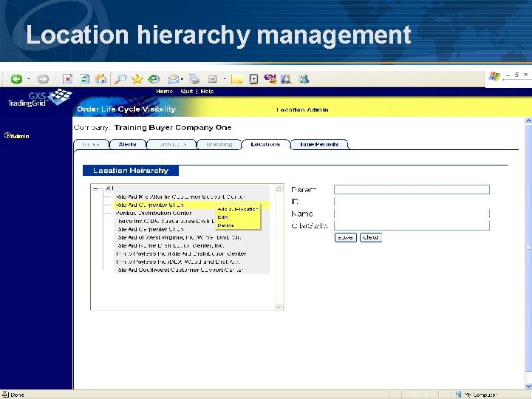The image size is (532, 399).
Task: Click tree panel scroll up arrow
Action: point(279,188)
